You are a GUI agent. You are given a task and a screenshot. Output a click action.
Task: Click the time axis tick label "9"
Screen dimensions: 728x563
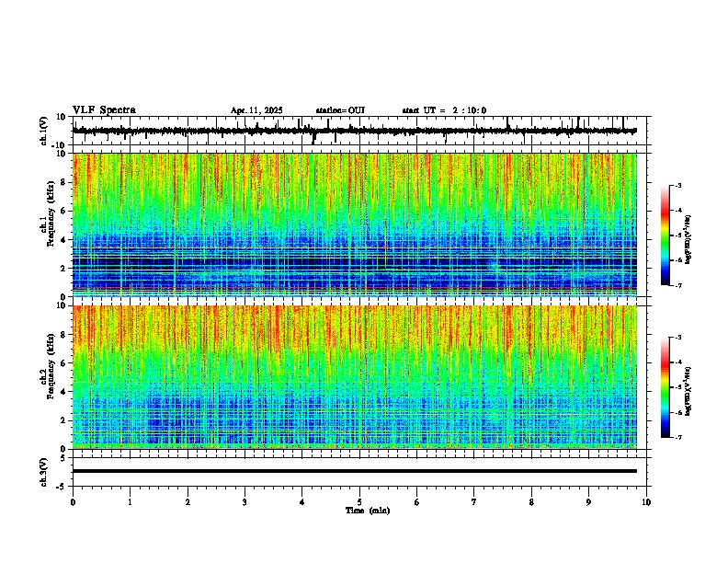pyautogui.click(x=588, y=502)
